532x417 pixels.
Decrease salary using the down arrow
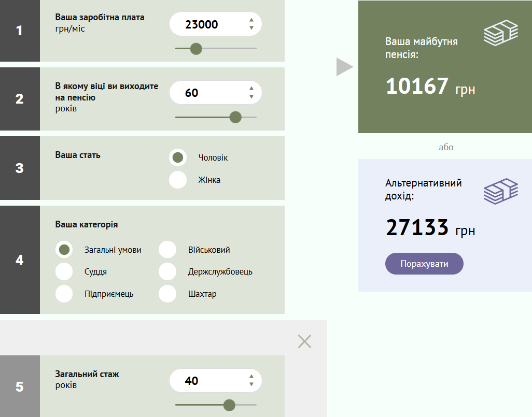coord(251,28)
